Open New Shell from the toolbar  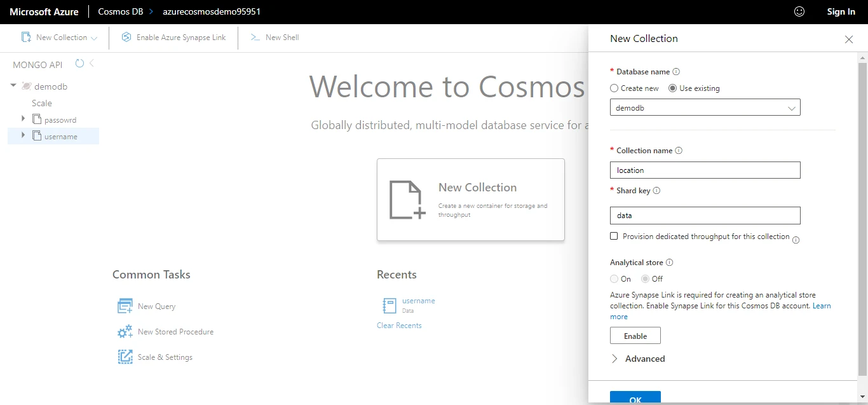(275, 38)
